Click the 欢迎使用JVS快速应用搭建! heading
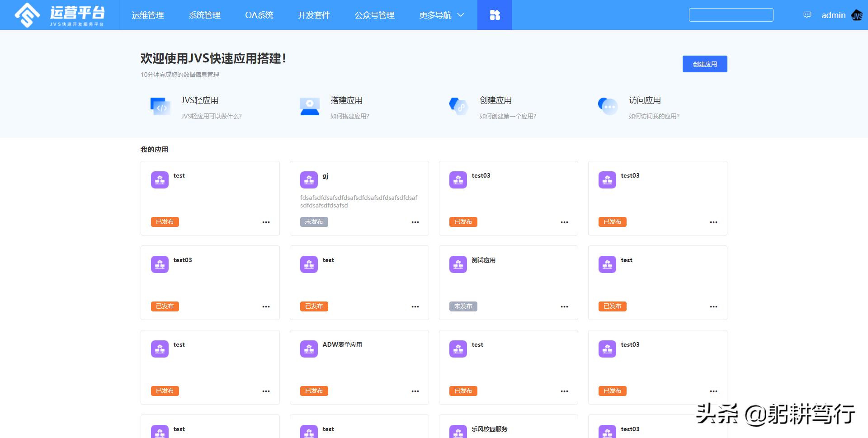 [x=213, y=58]
